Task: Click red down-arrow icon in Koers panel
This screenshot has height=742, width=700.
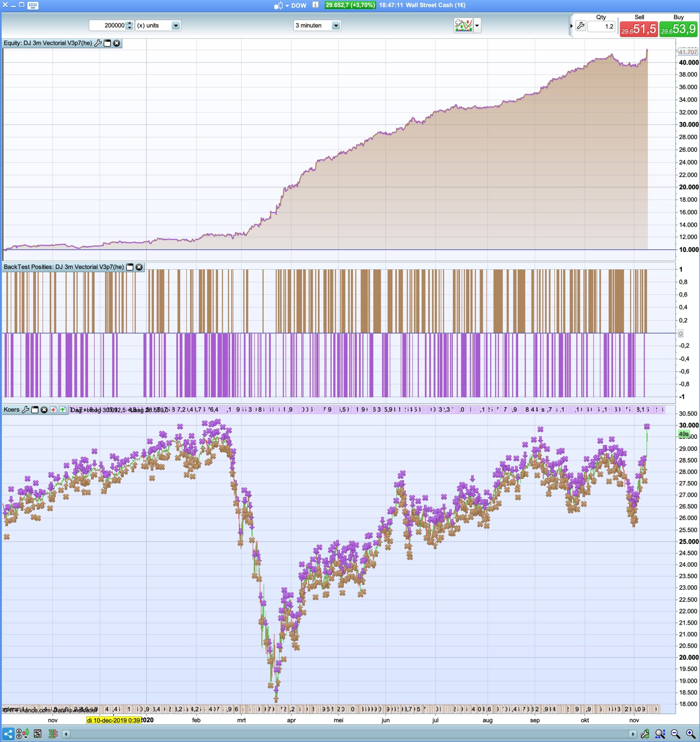Action: [53, 410]
